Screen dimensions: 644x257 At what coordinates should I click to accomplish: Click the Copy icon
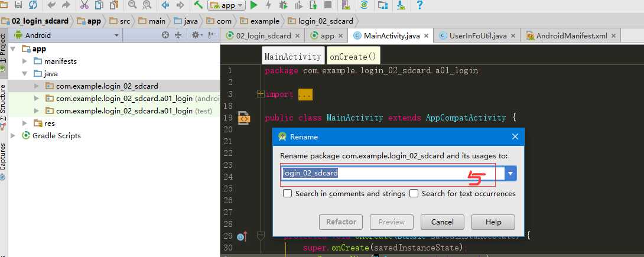tap(99, 5)
